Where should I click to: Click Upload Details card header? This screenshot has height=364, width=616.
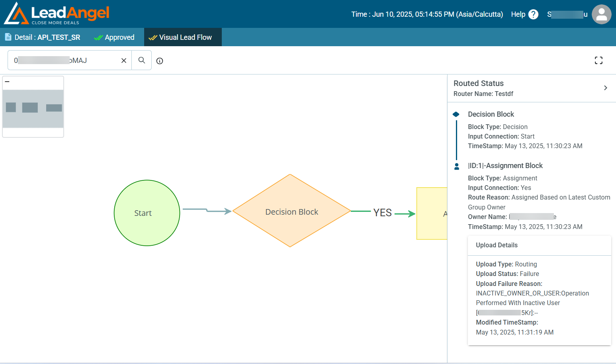tap(540, 245)
